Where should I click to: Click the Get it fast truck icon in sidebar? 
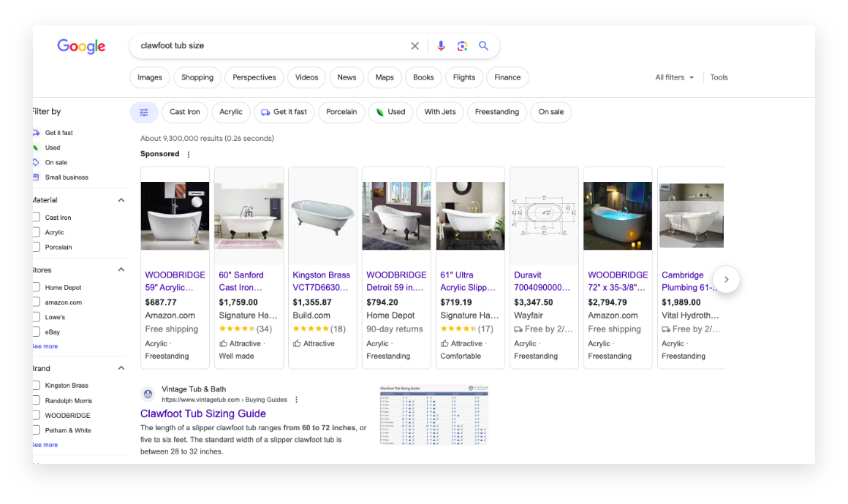(37, 133)
